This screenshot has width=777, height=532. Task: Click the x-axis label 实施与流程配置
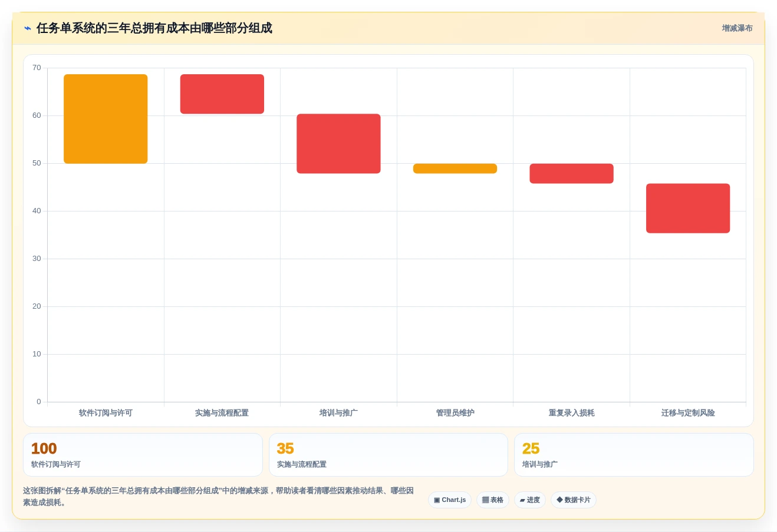coord(222,413)
